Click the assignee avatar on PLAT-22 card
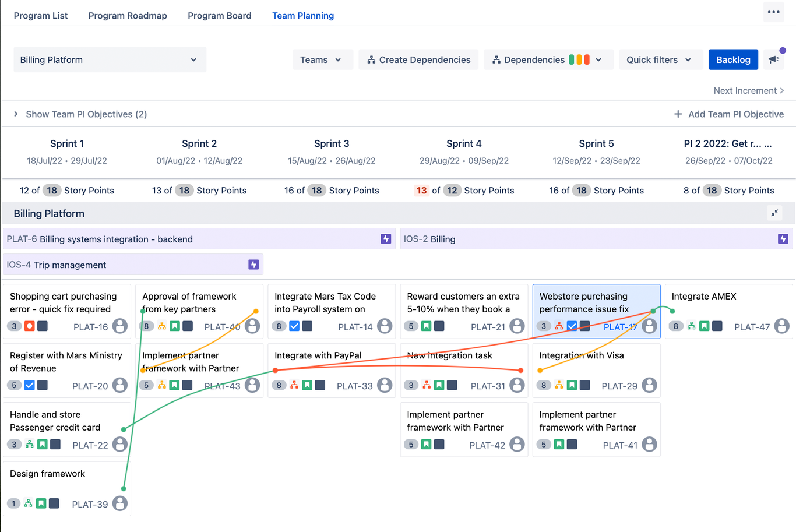 click(119, 444)
